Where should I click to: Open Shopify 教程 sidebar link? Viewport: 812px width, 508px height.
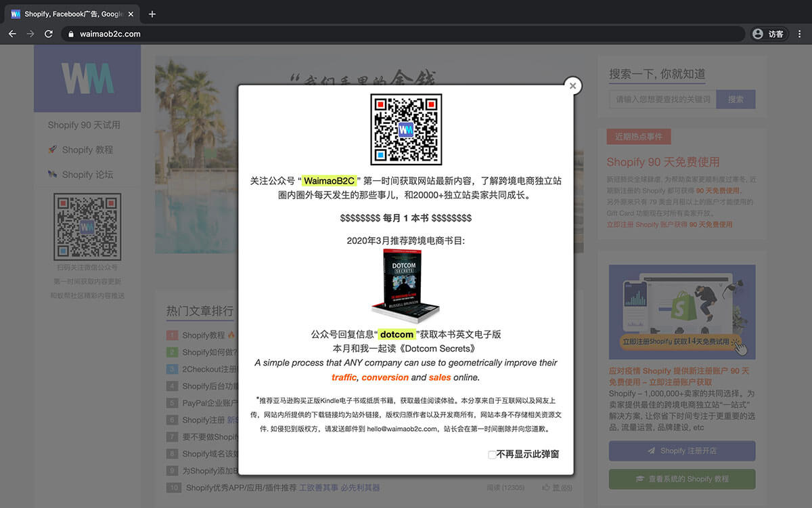(x=87, y=150)
